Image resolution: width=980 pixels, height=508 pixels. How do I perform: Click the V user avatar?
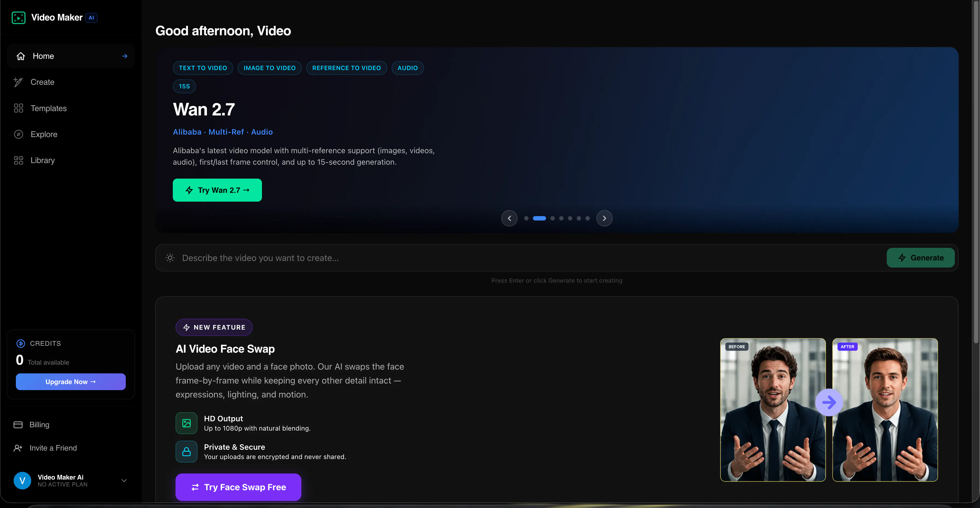tap(22, 481)
